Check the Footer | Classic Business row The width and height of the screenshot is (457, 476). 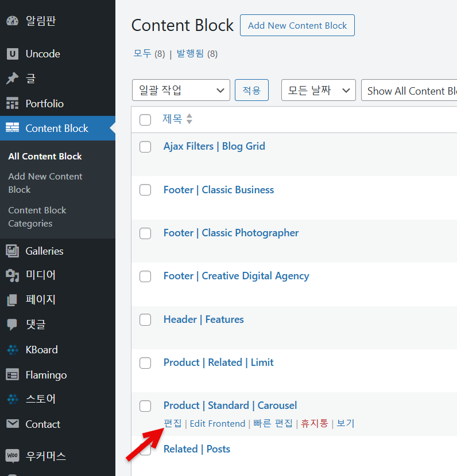[145, 190]
